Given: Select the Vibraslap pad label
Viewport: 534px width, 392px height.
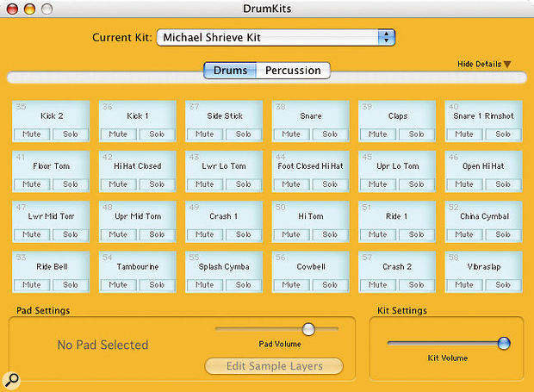Looking at the screenshot, I should pos(484,267).
